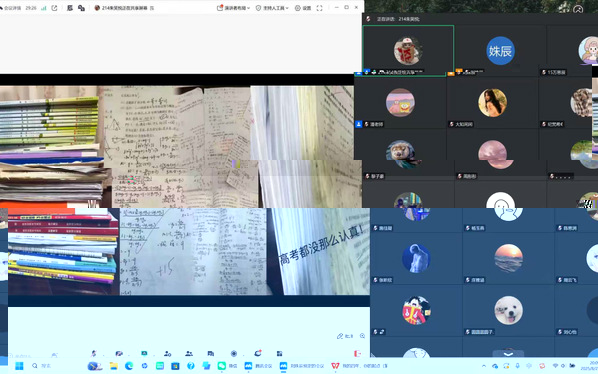This screenshot has height=374, width=598.
Task: Click the network signal strength icon
Action: (43, 8)
